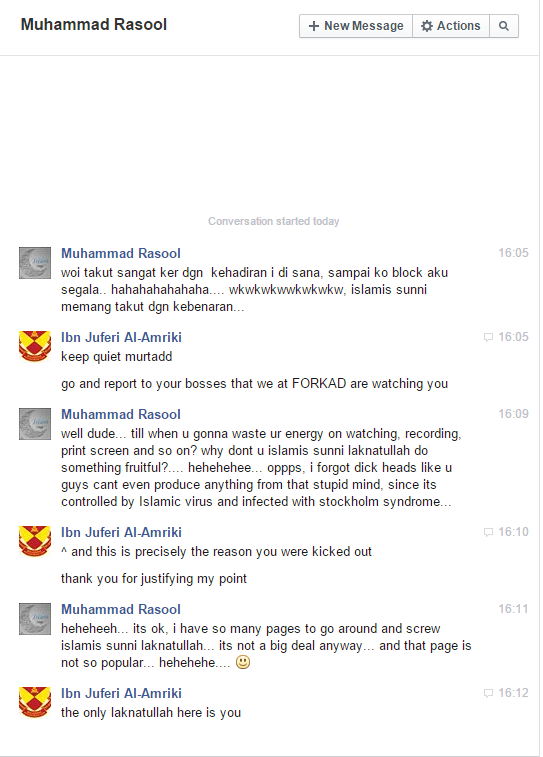Click the chat icon beside 16:12 timestamp
The width and height of the screenshot is (543, 757).
[488, 693]
